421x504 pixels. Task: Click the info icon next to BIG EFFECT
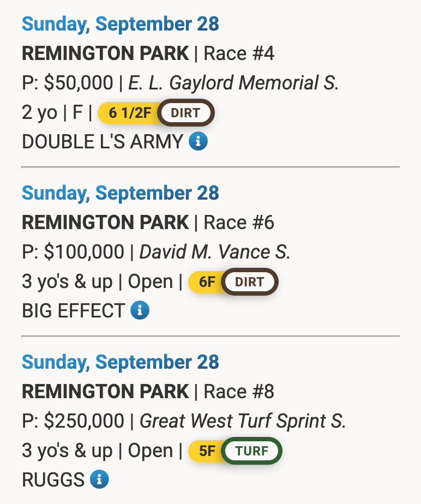pyautogui.click(x=140, y=311)
